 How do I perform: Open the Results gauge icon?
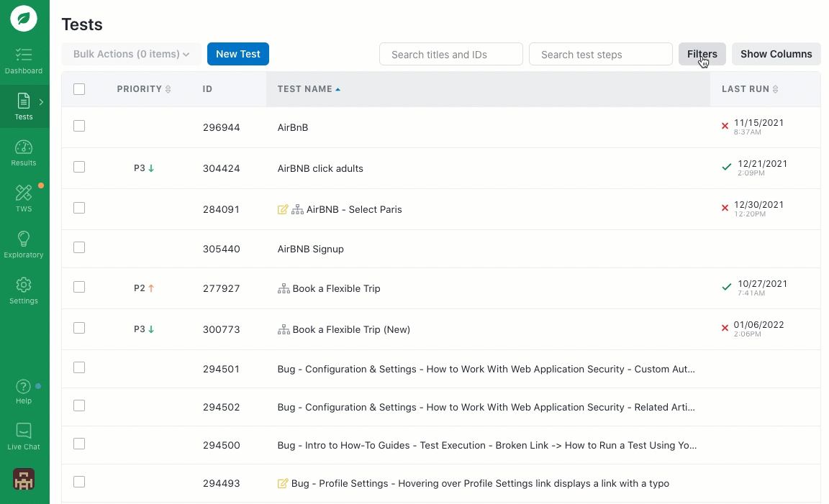click(x=24, y=147)
